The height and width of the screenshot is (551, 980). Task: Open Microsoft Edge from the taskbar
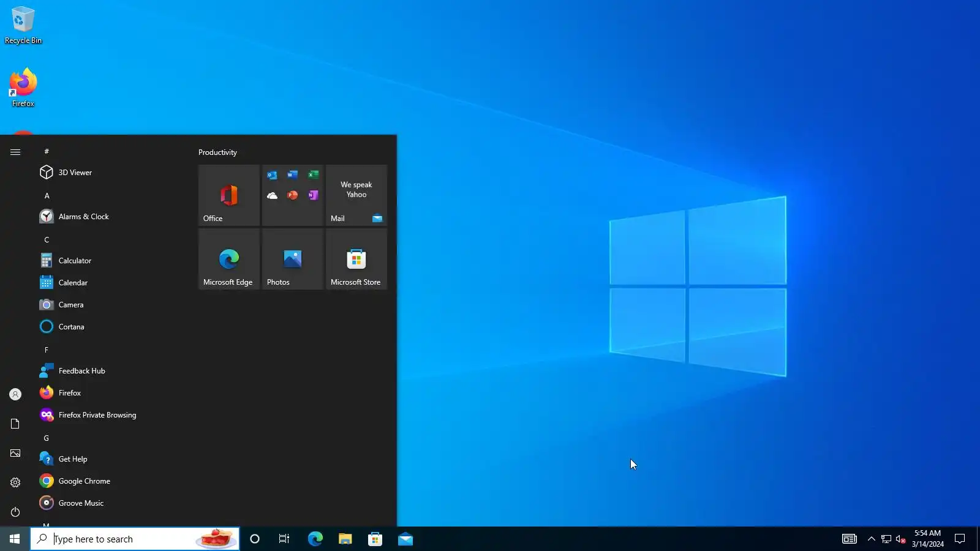pos(315,539)
